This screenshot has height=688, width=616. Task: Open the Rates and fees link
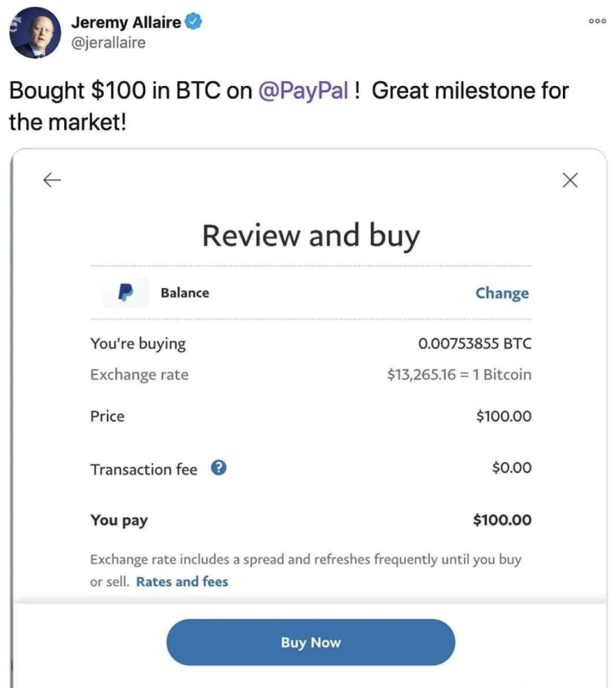(182, 581)
